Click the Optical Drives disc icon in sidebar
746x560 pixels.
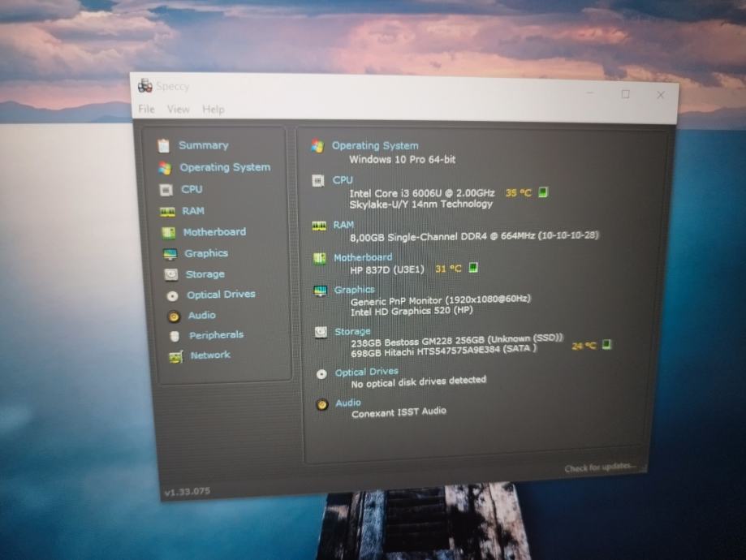[x=172, y=296]
